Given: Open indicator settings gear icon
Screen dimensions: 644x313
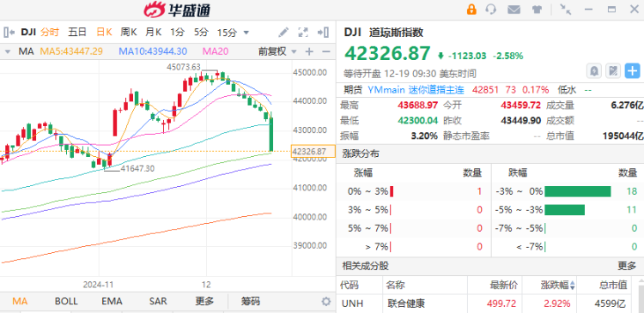Looking at the screenshot, I should [326, 302].
